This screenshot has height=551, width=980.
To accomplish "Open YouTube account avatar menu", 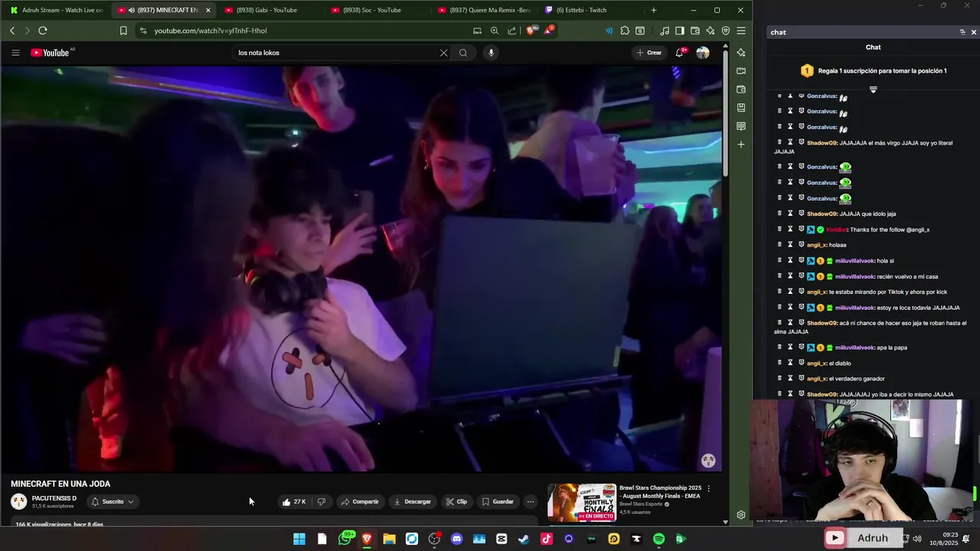I will (703, 53).
